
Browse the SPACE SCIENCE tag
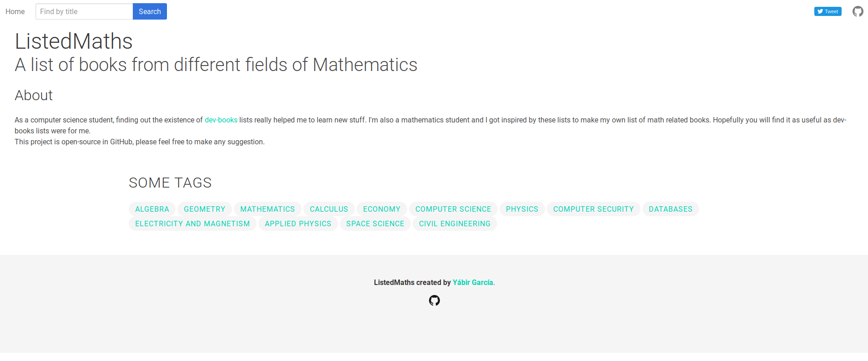click(375, 224)
